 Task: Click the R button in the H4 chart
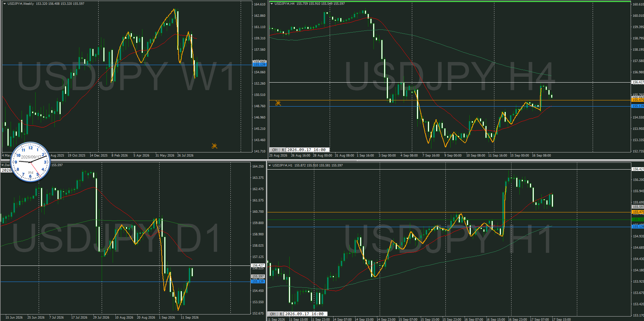coord(283,150)
